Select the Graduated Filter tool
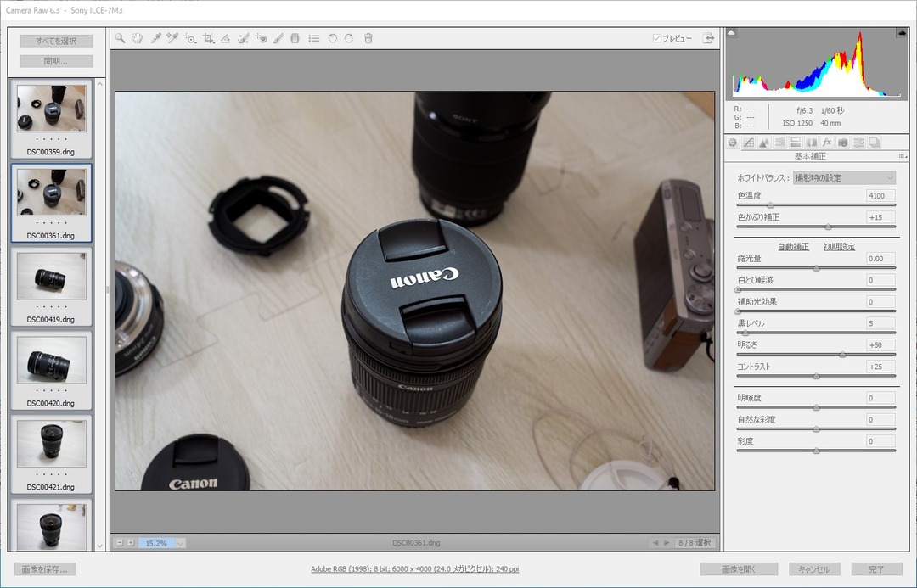 pos(295,38)
